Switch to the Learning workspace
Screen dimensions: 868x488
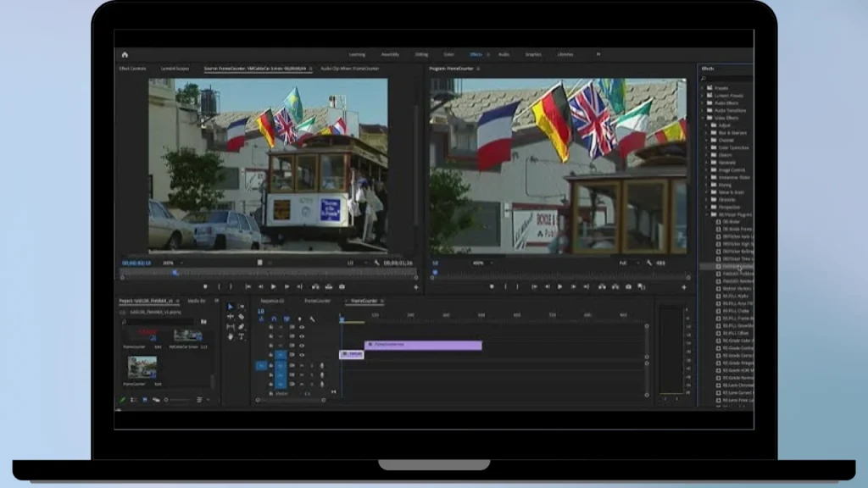[357, 55]
